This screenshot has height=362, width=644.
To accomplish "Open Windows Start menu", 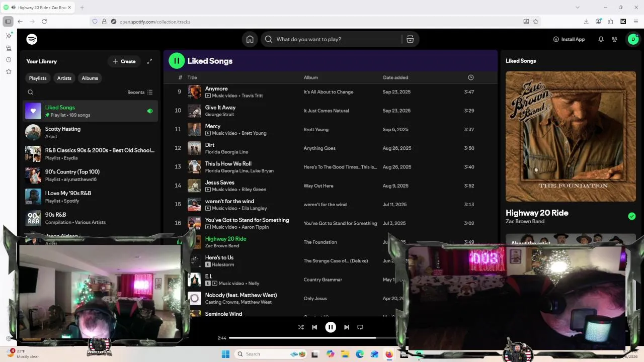I will click(x=226, y=354).
